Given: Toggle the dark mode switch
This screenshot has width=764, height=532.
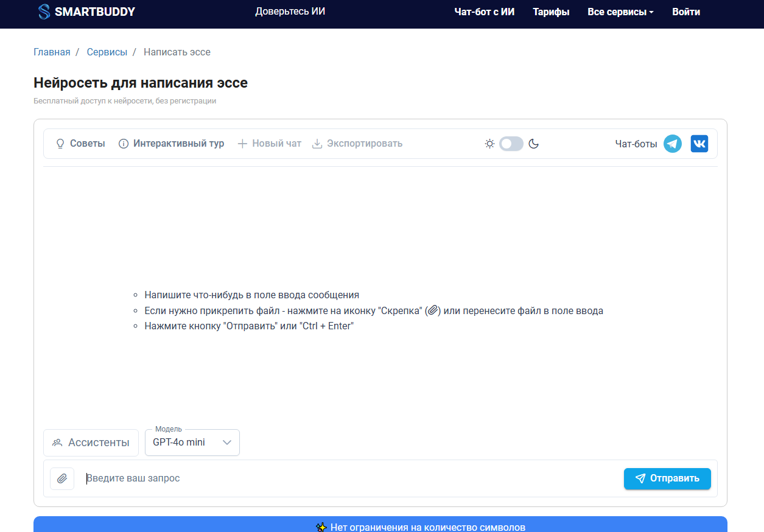Looking at the screenshot, I should coord(511,144).
